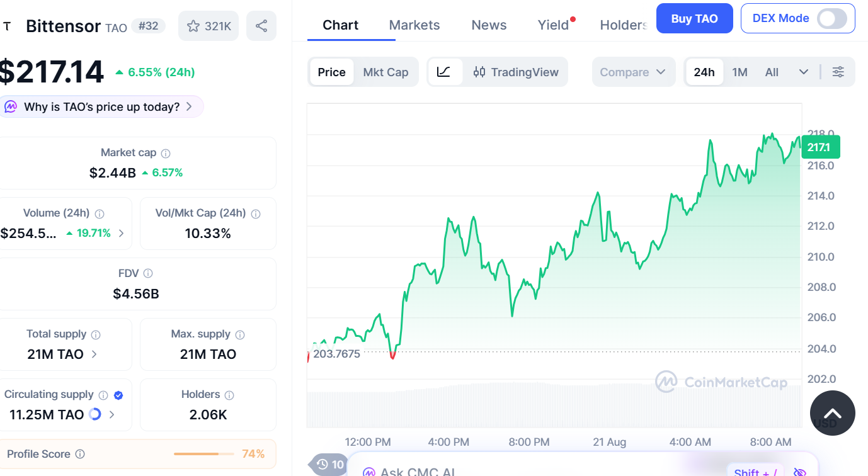Click the Buy TAO button
Screen dimensions: 868x476
point(695,18)
